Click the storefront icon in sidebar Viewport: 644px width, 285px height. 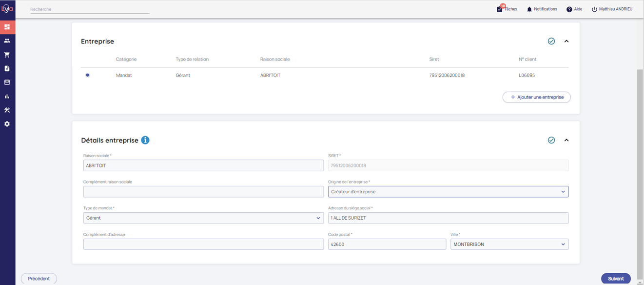click(x=7, y=82)
